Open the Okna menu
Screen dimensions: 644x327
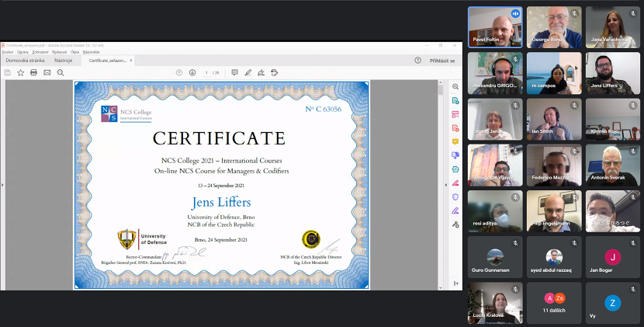(x=74, y=52)
